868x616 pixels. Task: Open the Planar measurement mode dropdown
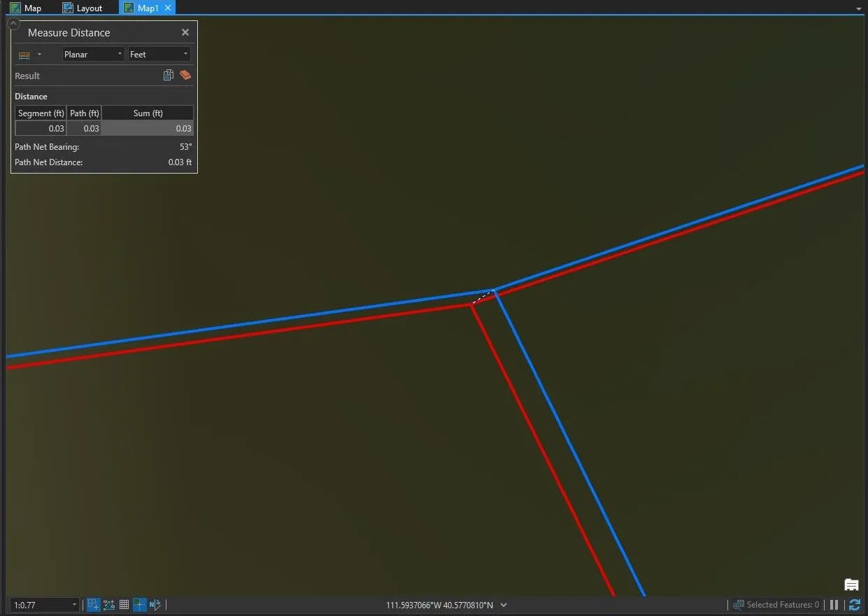pyautogui.click(x=93, y=55)
